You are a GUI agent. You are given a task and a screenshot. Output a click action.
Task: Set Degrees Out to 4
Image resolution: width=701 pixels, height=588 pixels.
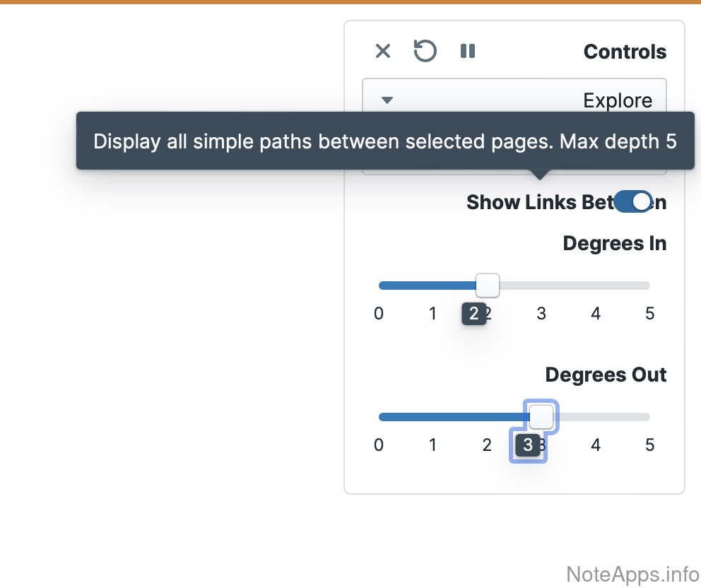596,417
